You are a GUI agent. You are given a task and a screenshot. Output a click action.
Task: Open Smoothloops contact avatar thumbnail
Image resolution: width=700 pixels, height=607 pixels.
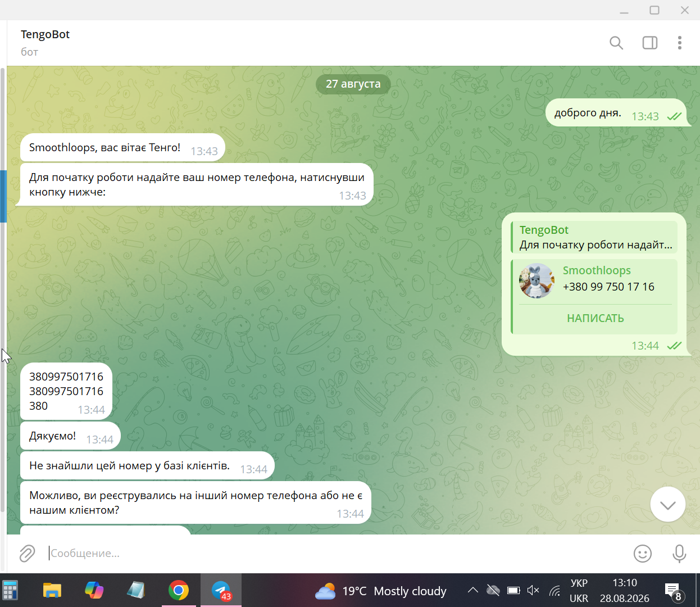537,280
